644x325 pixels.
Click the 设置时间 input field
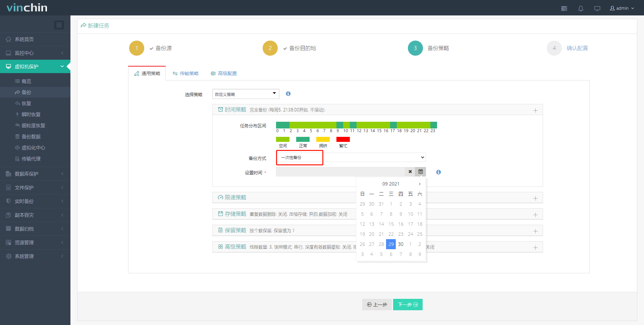coord(340,172)
